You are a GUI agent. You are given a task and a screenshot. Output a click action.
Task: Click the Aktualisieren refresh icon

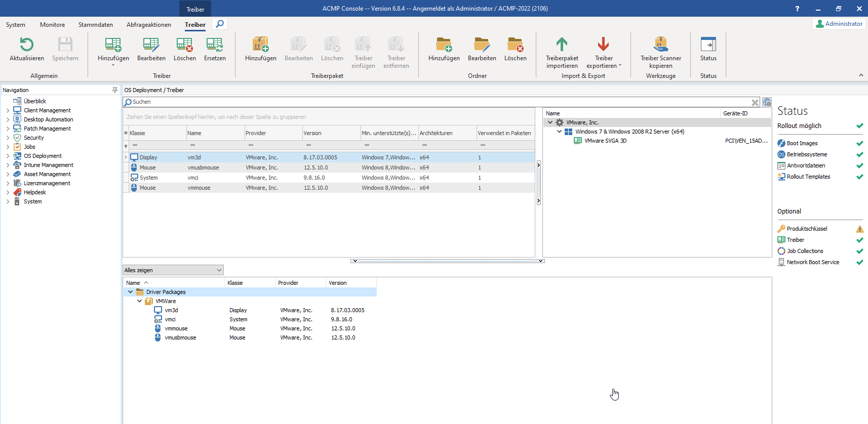pos(26,45)
